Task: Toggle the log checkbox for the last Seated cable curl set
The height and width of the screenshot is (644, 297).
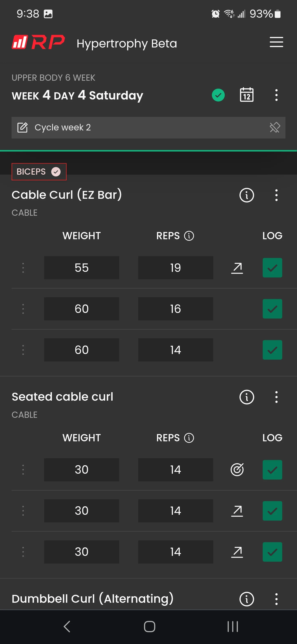Action: point(272,552)
